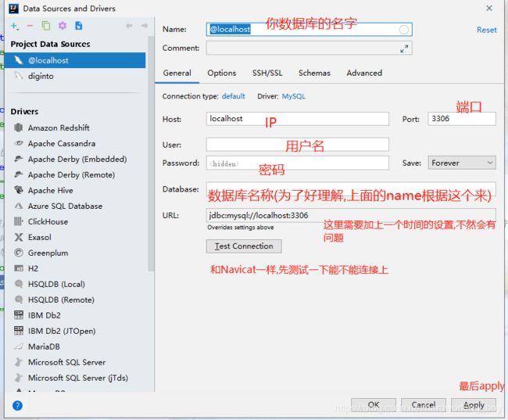Focus the Name input field
This screenshot has height=420, width=508.
(309, 30)
